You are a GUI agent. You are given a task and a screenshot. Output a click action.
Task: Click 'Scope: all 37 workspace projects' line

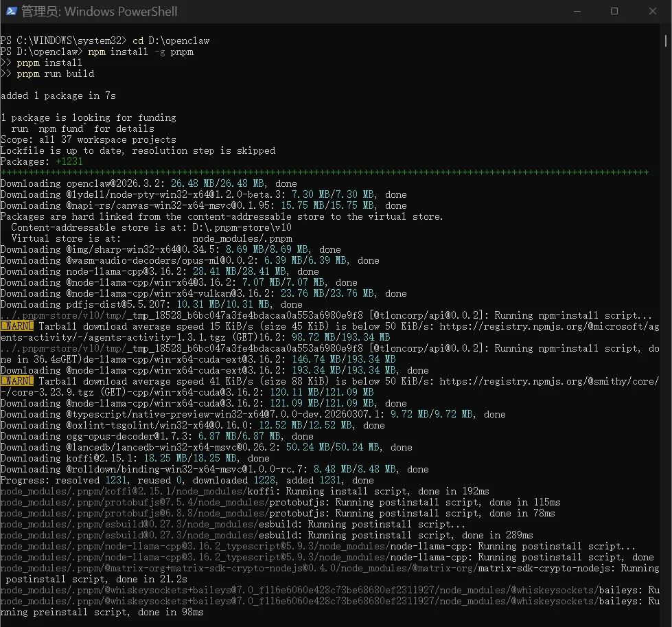click(x=89, y=140)
